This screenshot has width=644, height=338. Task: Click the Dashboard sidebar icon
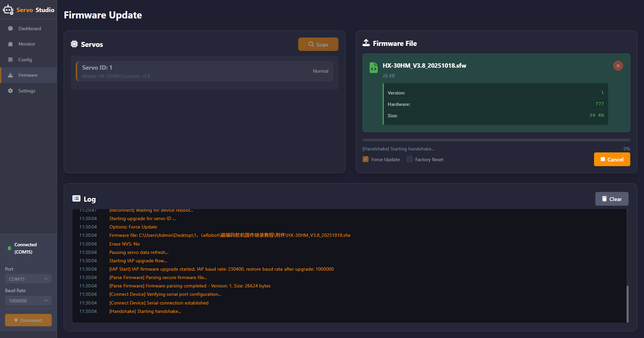10,28
